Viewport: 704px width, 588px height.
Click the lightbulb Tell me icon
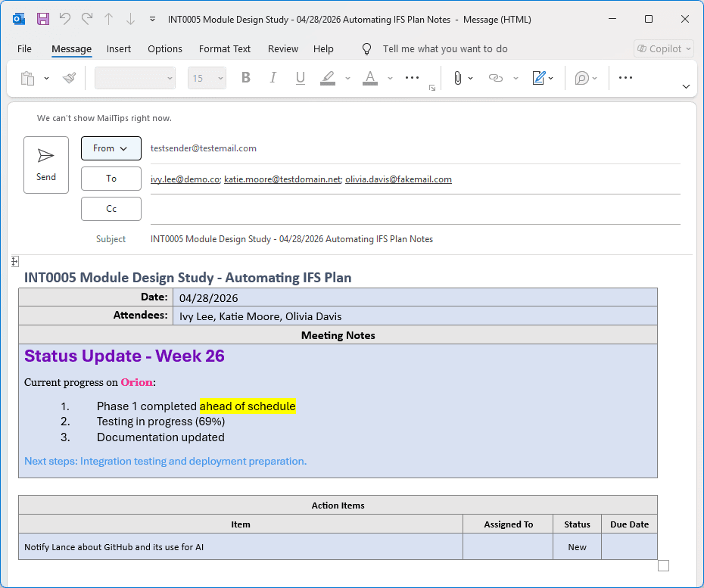[x=367, y=49]
